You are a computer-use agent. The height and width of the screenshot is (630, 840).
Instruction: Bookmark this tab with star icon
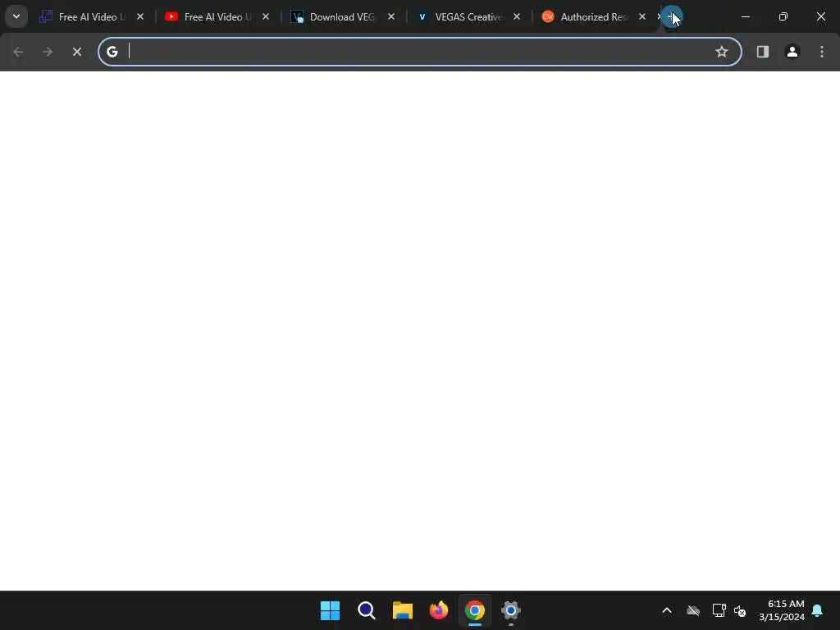click(x=722, y=52)
